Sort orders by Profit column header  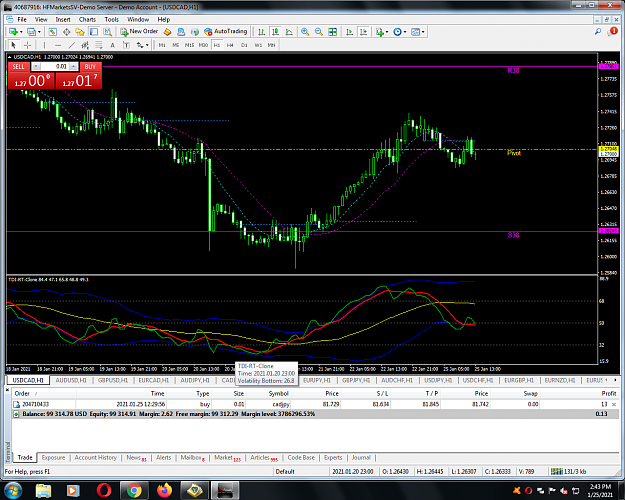(x=609, y=394)
